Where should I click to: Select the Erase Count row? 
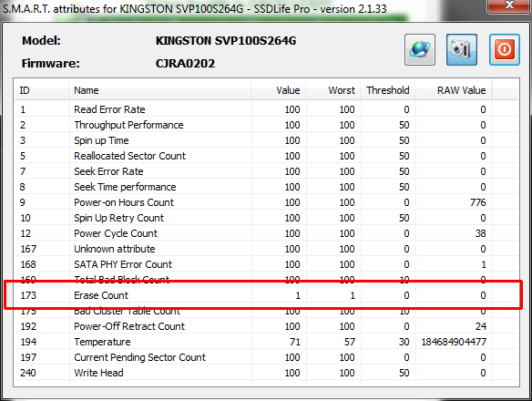[x=266, y=295]
